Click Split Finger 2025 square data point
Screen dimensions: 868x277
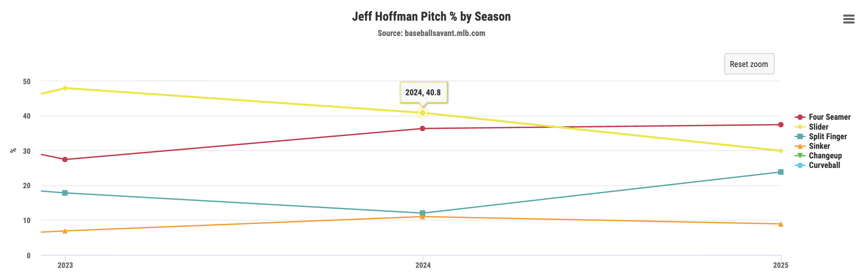coord(781,172)
